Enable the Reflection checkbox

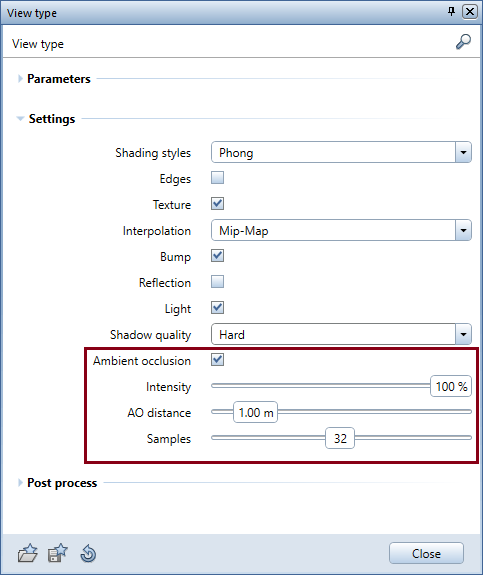point(217,282)
